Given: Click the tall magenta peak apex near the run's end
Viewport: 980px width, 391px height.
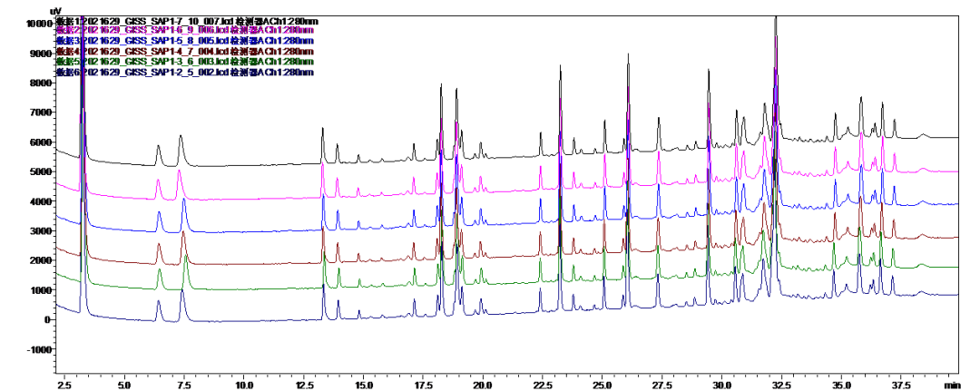Looking at the screenshot, I should click(776, 38).
